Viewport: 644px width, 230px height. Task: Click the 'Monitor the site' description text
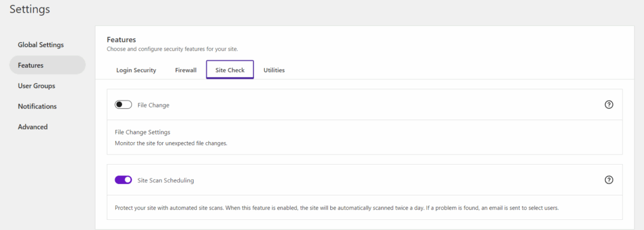point(171,144)
